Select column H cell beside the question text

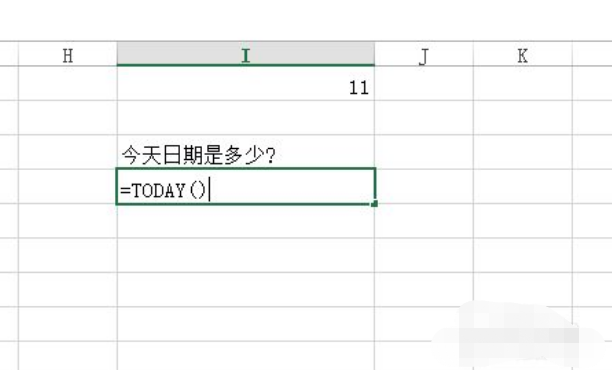tap(68, 152)
